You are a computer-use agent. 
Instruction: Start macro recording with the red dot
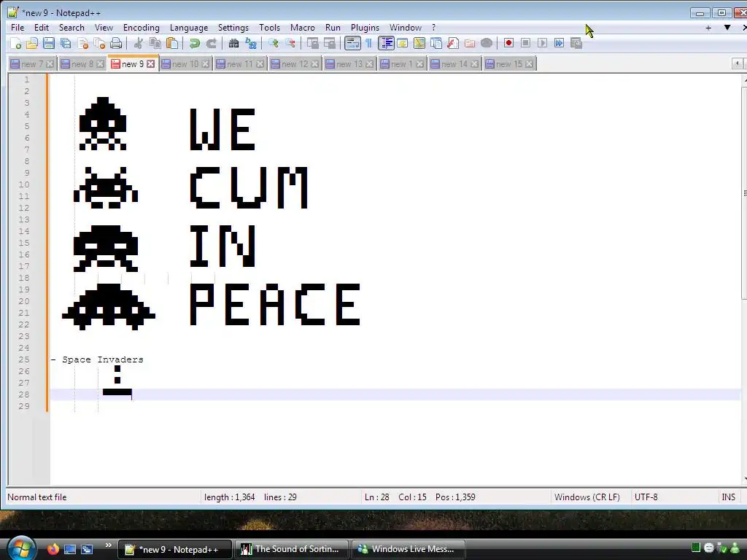pyautogui.click(x=508, y=43)
